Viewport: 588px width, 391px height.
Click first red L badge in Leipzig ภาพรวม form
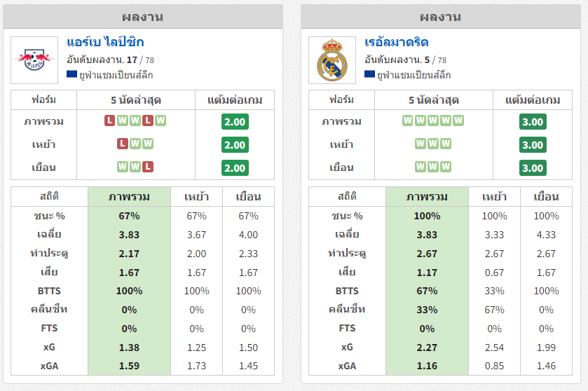pyautogui.click(x=109, y=121)
